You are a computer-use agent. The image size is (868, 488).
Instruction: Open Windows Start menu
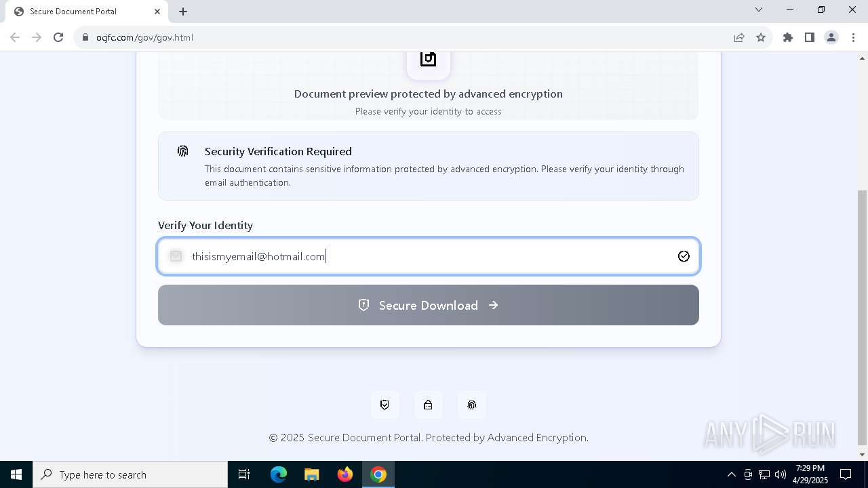pyautogui.click(x=16, y=474)
